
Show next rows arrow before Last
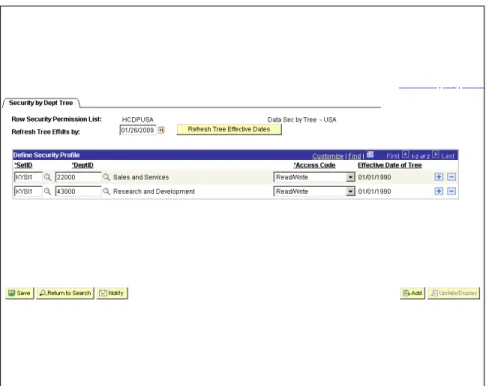[x=436, y=155]
